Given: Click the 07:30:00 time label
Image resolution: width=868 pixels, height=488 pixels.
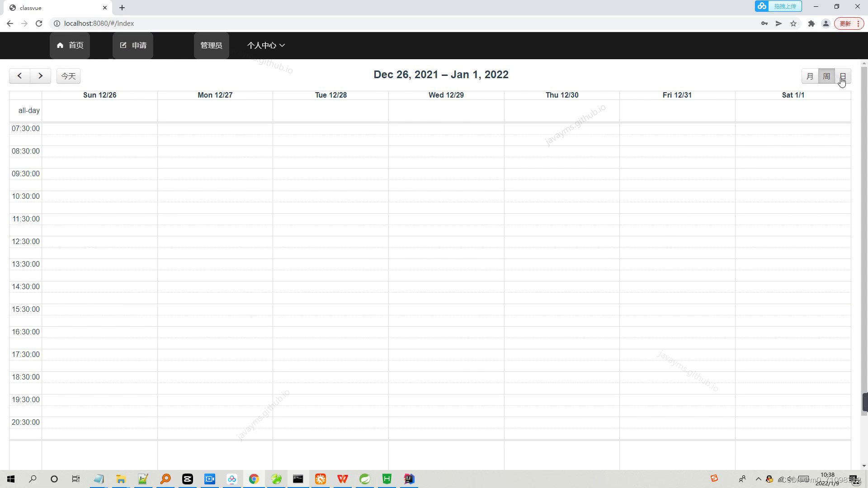Looking at the screenshot, I should 26,129.
